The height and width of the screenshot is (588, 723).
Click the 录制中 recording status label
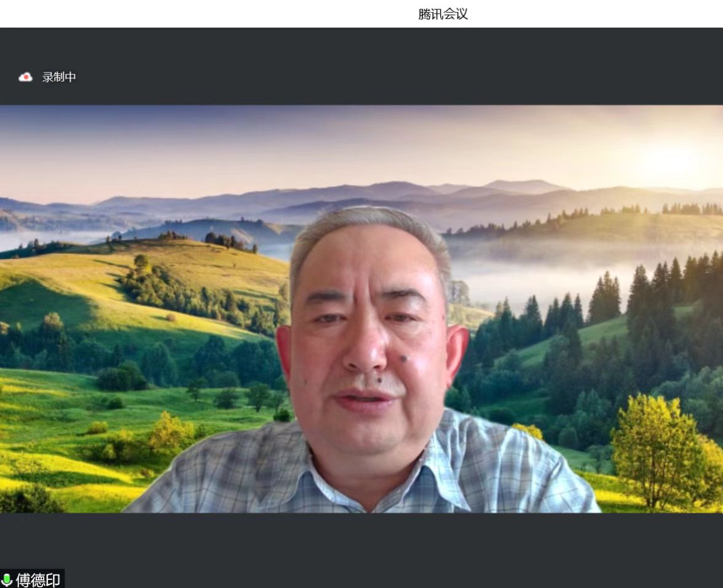coord(59,77)
